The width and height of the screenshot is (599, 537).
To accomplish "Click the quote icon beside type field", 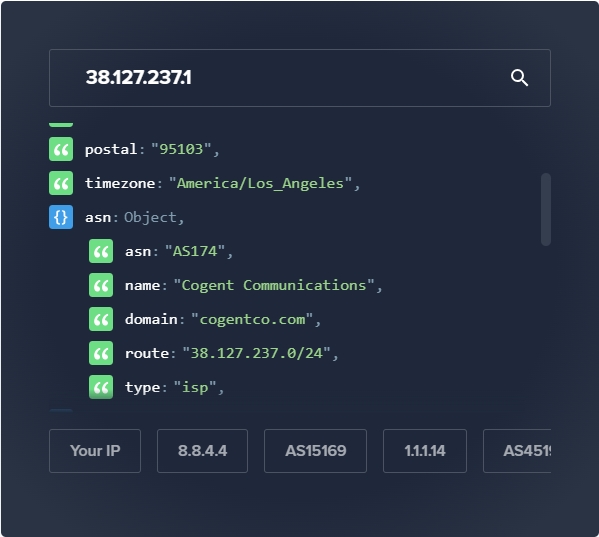I will (x=101, y=387).
